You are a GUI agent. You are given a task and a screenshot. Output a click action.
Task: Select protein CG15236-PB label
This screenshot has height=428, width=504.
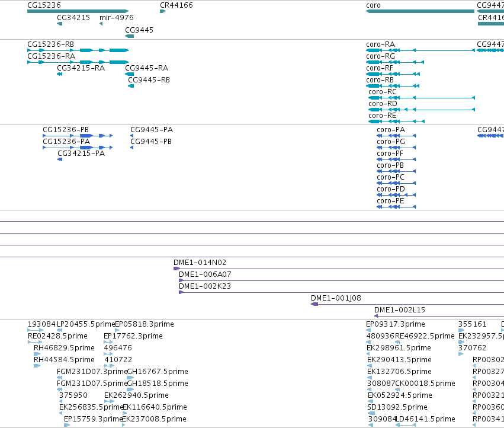(66, 130)
